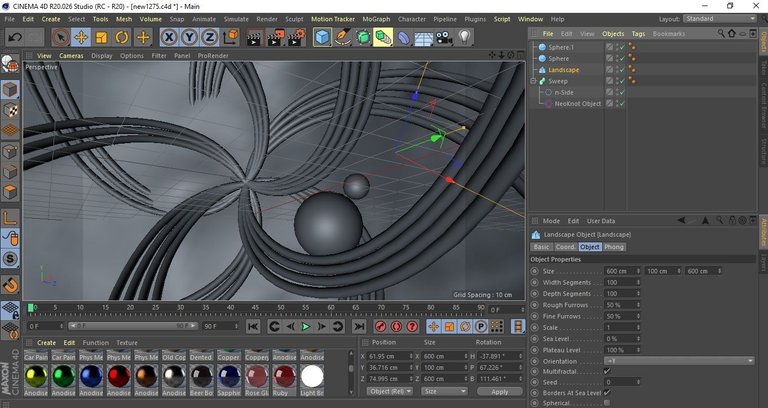Click the Width Segments field

623,282
